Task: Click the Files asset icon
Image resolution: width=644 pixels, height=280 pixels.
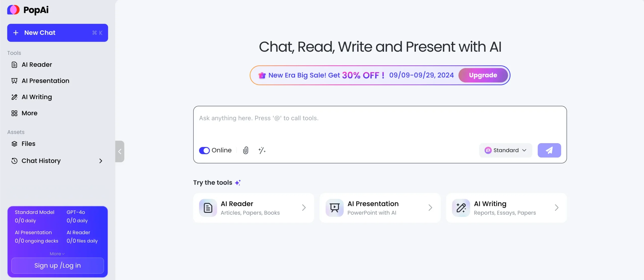Action: (14, 144)
